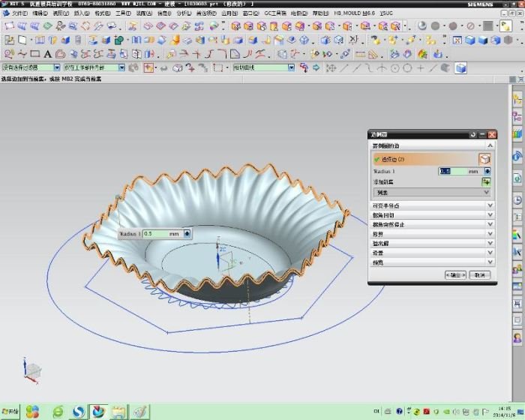Toggle the Existing Point snap
The height and width of the screenshot is (420, 525).
(x=421, y=68)
